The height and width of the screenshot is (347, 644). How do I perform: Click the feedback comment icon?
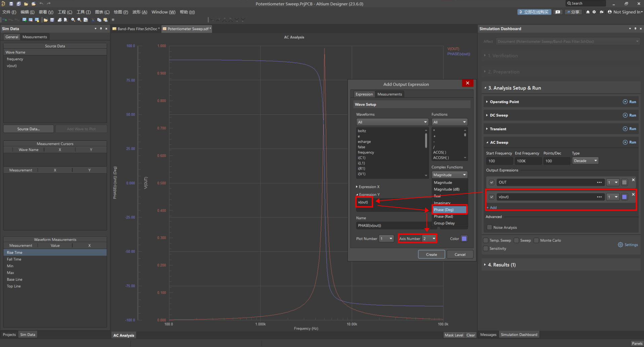558,12
